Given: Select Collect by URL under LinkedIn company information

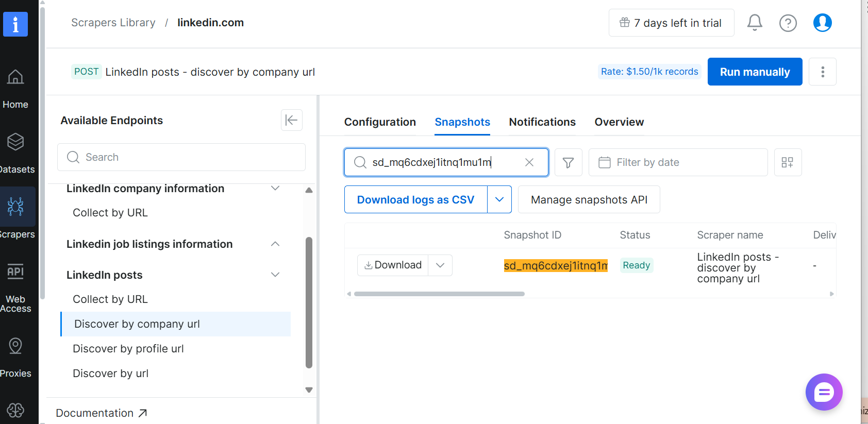Looking at the screenshot, I should [110, 213].
